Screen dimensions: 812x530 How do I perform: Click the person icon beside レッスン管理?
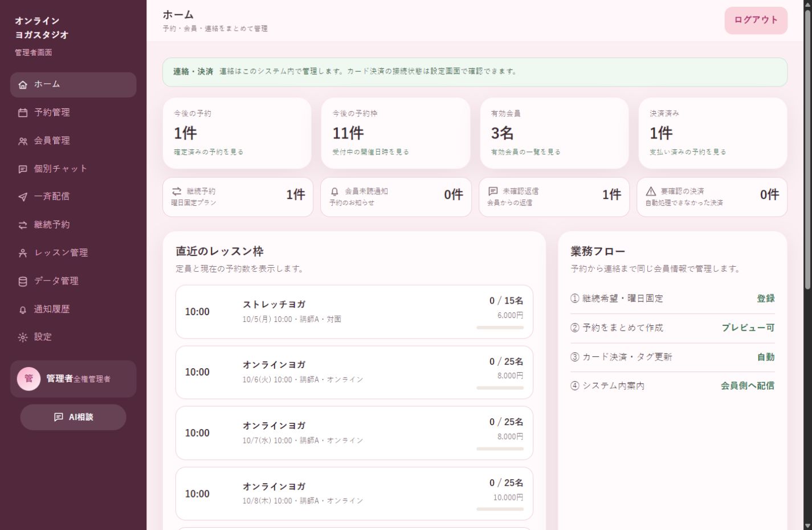pyautogui.click(x=23, y=253)
